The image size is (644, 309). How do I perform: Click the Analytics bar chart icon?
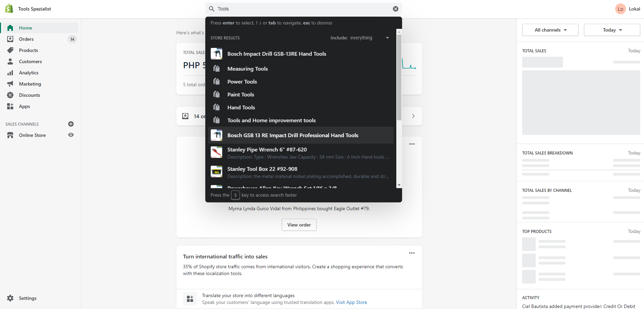(10, 73)
